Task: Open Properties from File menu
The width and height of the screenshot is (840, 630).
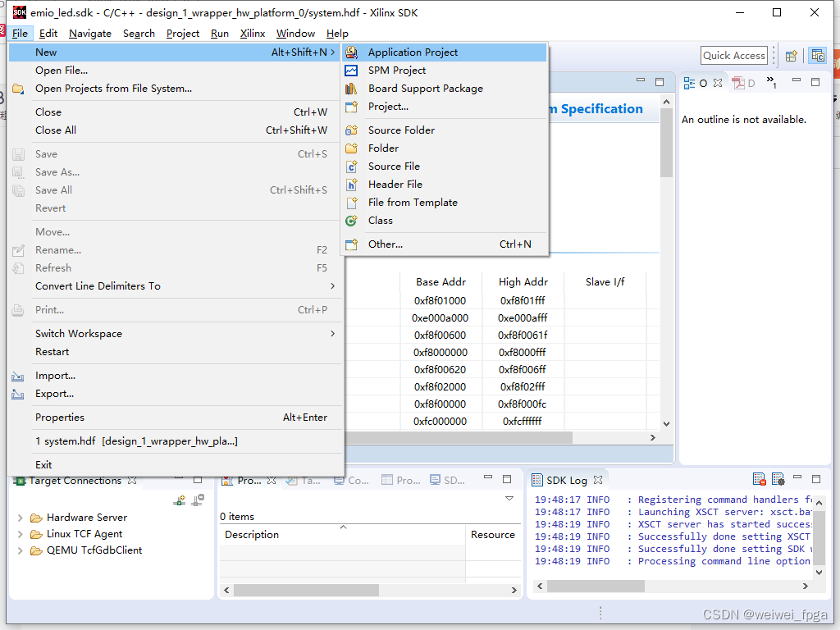Action: coord(176,418)
